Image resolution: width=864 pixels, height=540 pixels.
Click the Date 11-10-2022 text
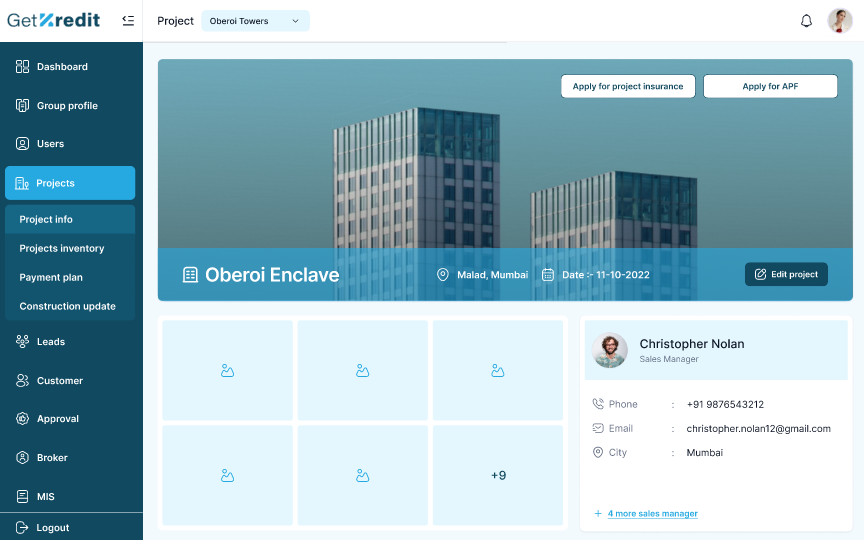click(x=606, y=274)
